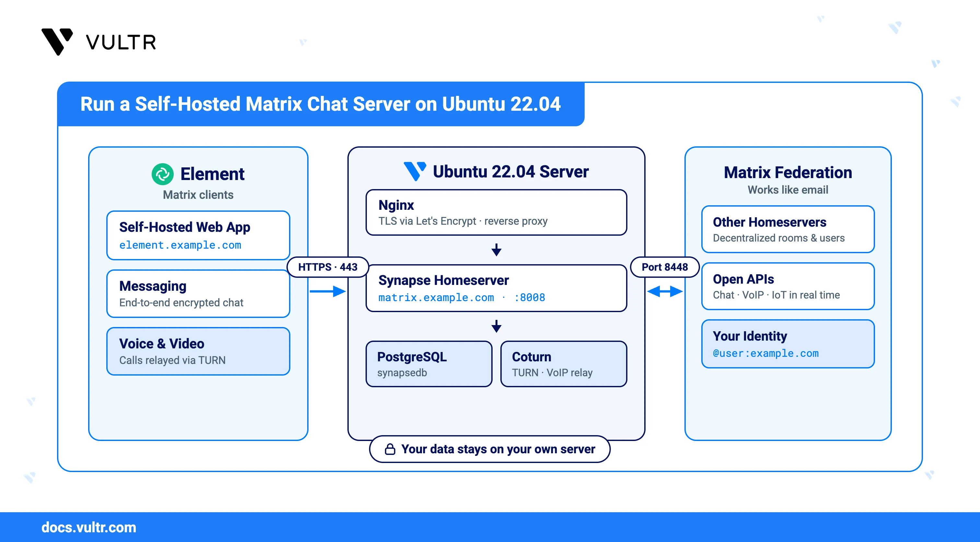Viewport: 980px width, 542px height.
Task: Click the 'Ubuntu 22.04 Server' heading
Action: click(510, 172)
